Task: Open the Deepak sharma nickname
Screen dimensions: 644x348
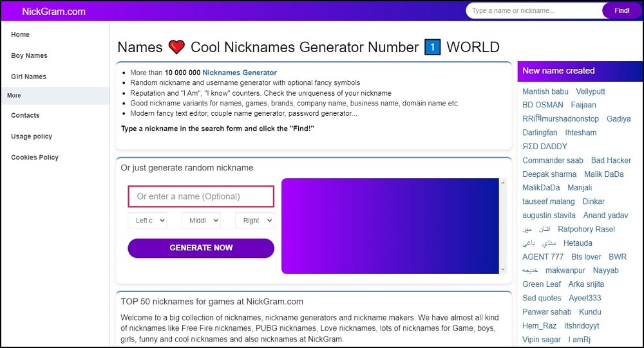Action: click(549, 174)
